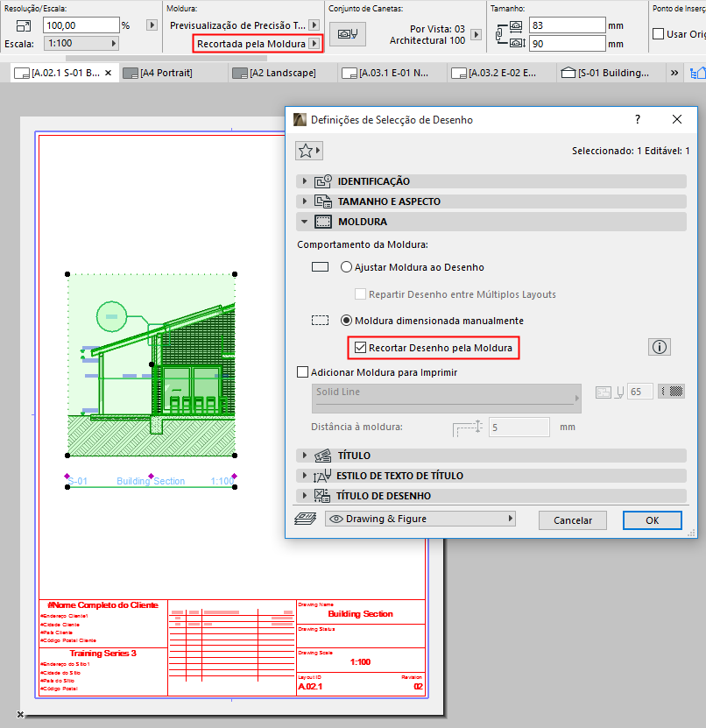Screen dimensions: 706x728
Task: Click the width 83 mm field
Action: tap(568, 25)
